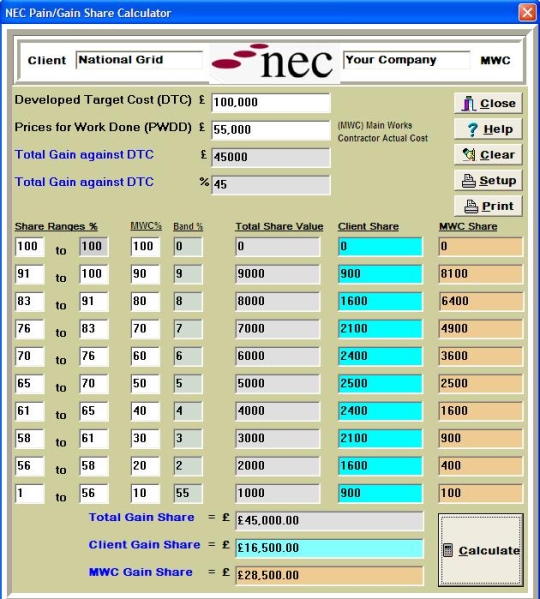Click MWC Share cell showing 100
Viewport: 540px width, 599px height.
[480, 493]
